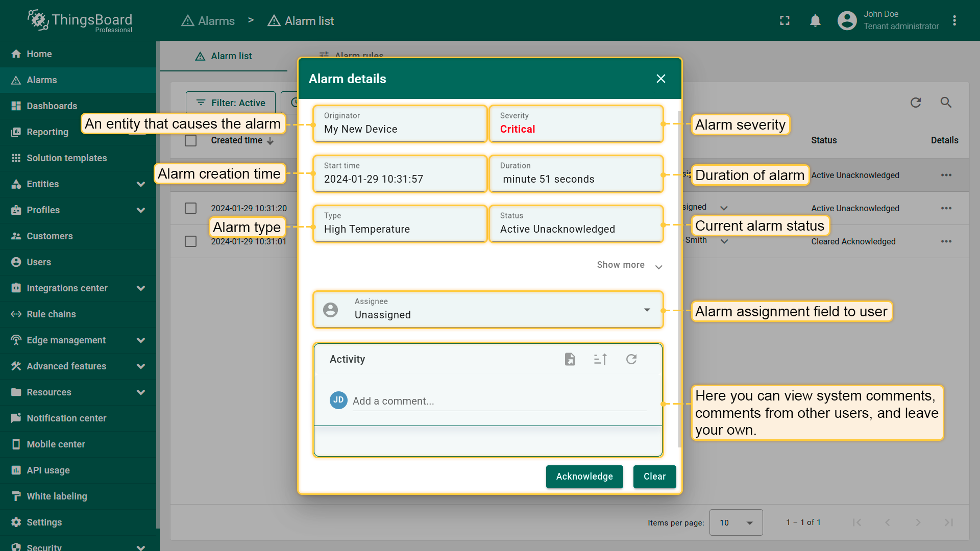Open the notifications bell icon
This screenshot has width=980, height=551.
click(x=815, y=21)
